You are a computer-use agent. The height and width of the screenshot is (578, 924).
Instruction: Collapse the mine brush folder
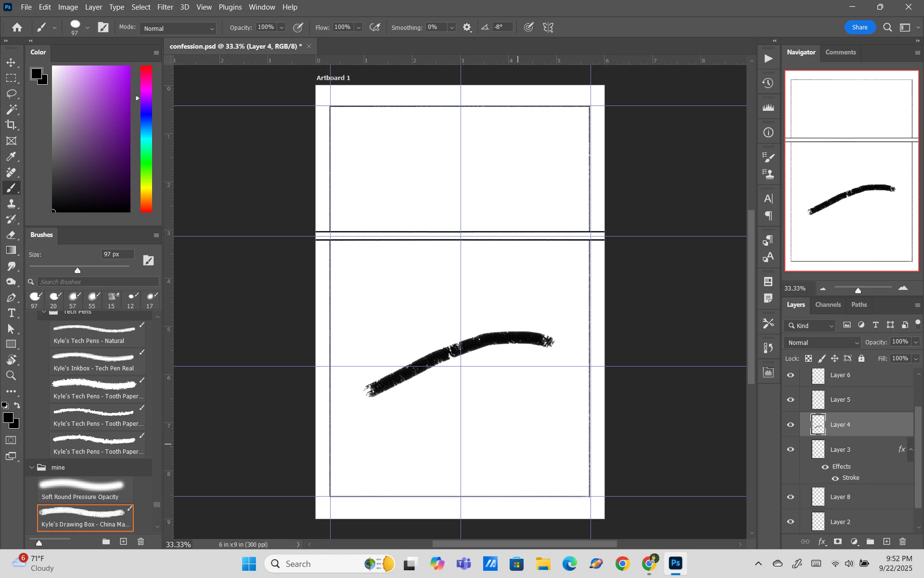(32, 468)
